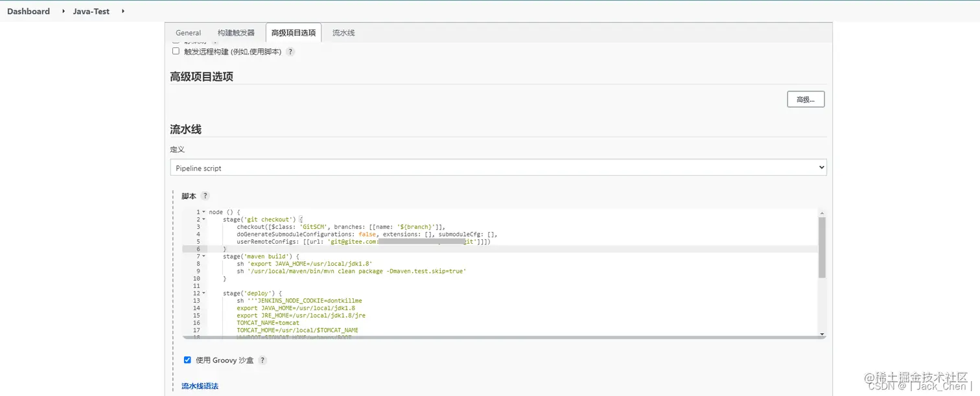Click the 高级项目选项 section heading
The image size is (980, 396).
(x=202, y=76)
